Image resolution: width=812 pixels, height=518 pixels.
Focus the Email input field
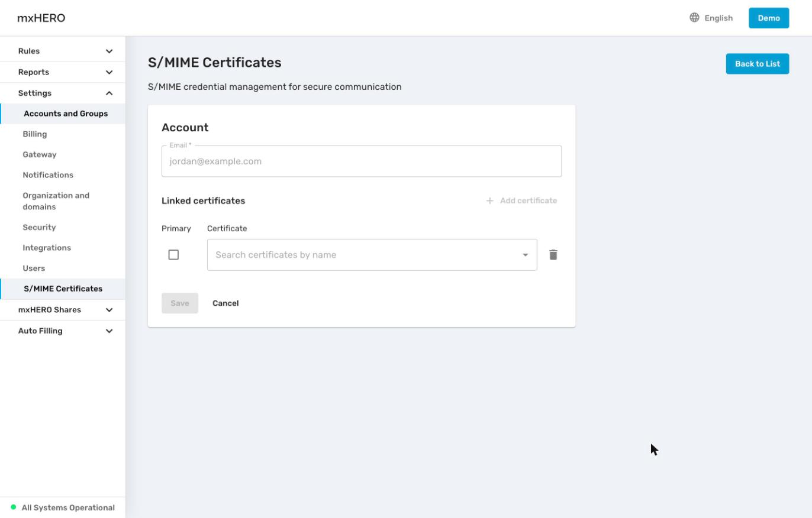coord(362,161)
